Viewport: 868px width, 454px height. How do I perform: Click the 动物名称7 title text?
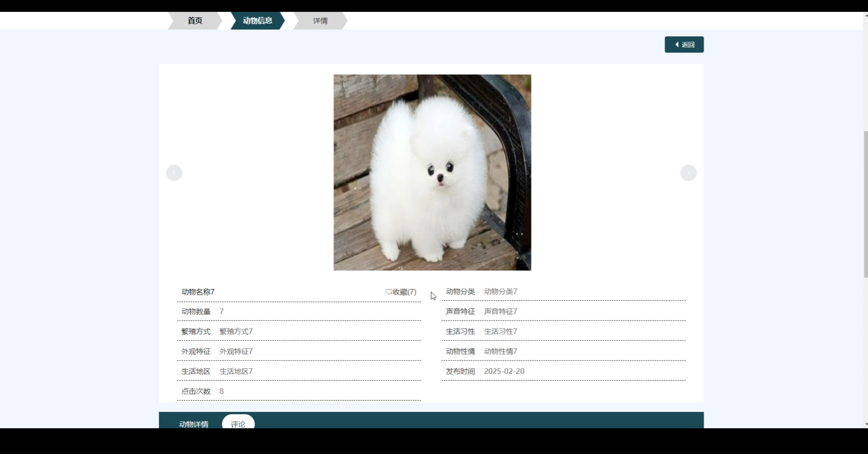point(197,292)
